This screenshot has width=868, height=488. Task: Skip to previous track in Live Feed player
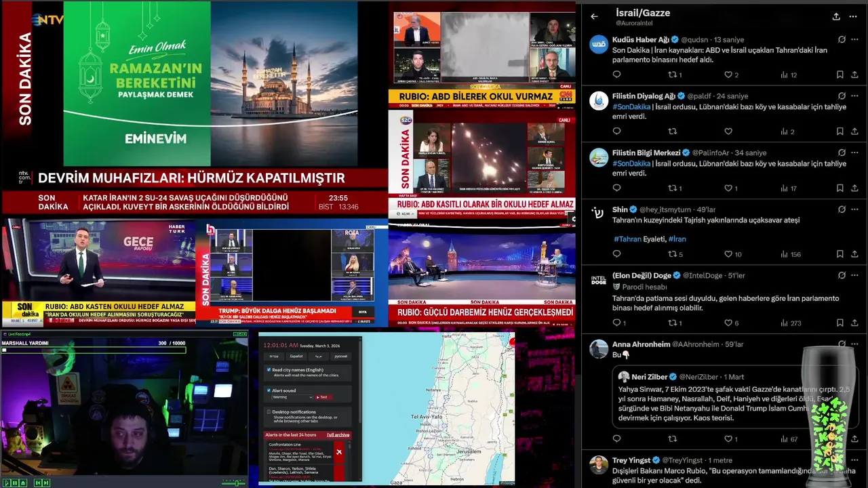(x=38, y=483)
